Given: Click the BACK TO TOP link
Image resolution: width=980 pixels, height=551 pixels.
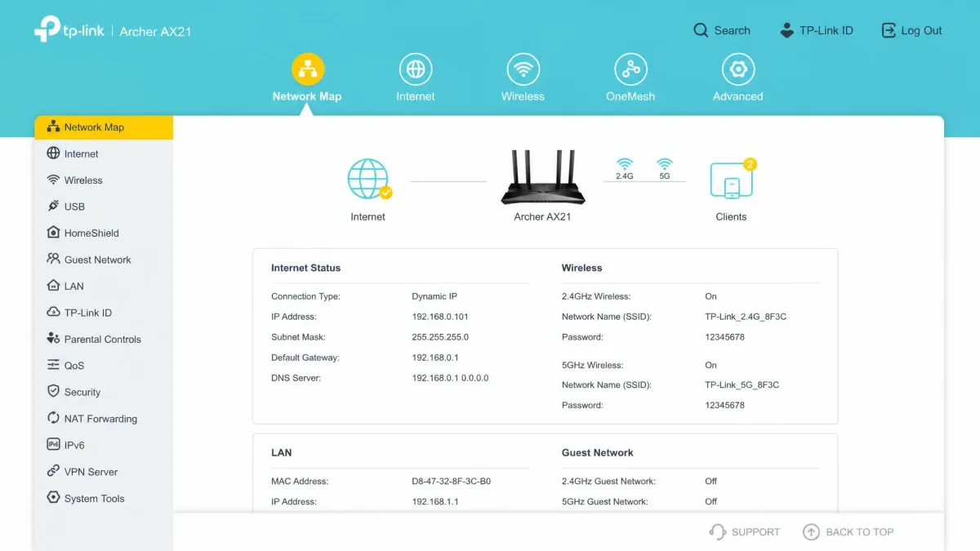Looking at the screenshot, I should pyautogui.click(x=849, y=532).
